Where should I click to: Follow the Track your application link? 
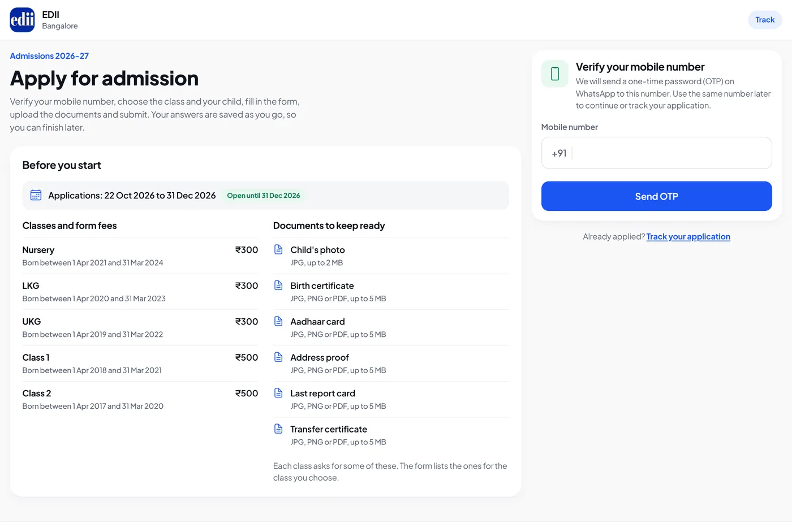click(x=688, y=236)
